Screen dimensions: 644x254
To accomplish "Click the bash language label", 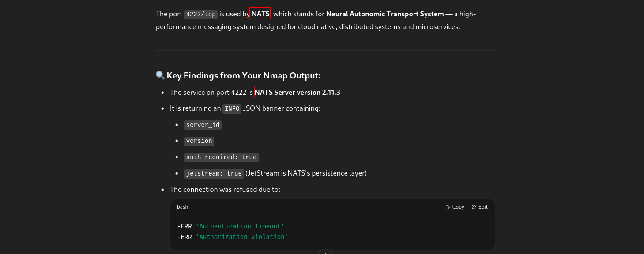I will (x=182, y=207).
